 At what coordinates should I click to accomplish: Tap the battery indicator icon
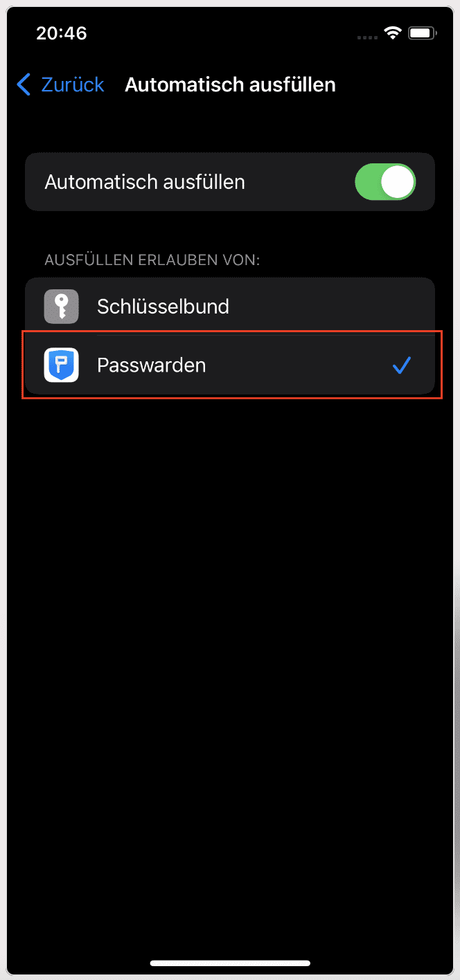tap(421, 33)
